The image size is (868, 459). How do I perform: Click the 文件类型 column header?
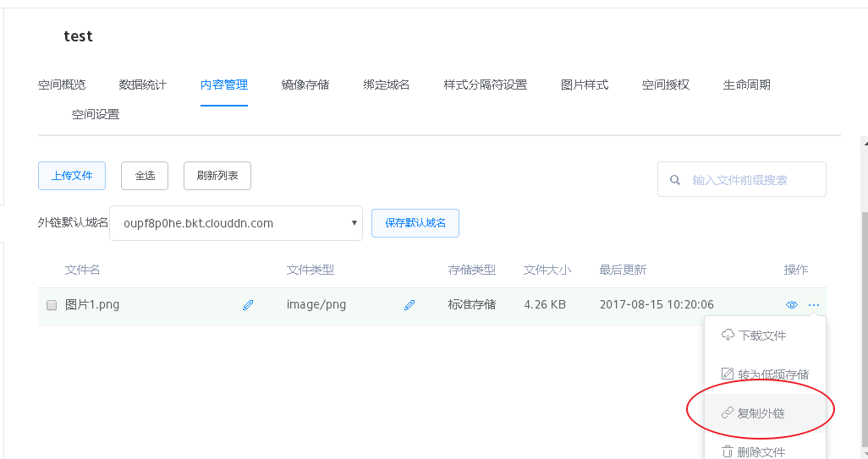point(310,270)
